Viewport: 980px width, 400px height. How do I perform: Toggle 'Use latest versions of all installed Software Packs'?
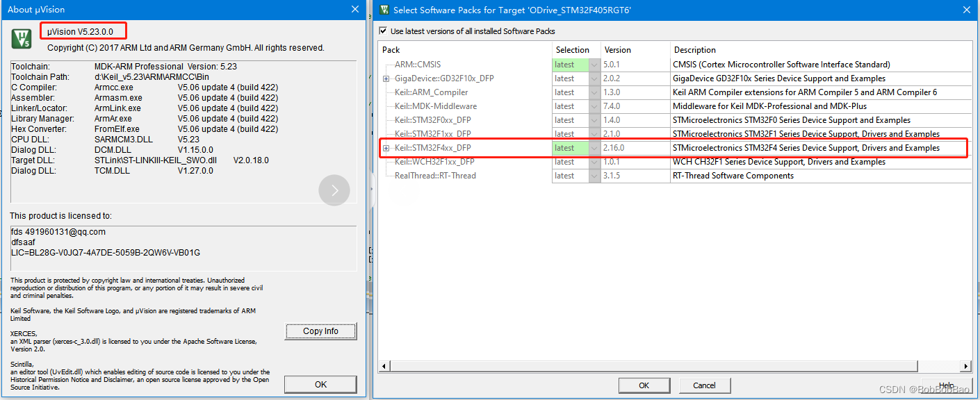tap(382, 31)
